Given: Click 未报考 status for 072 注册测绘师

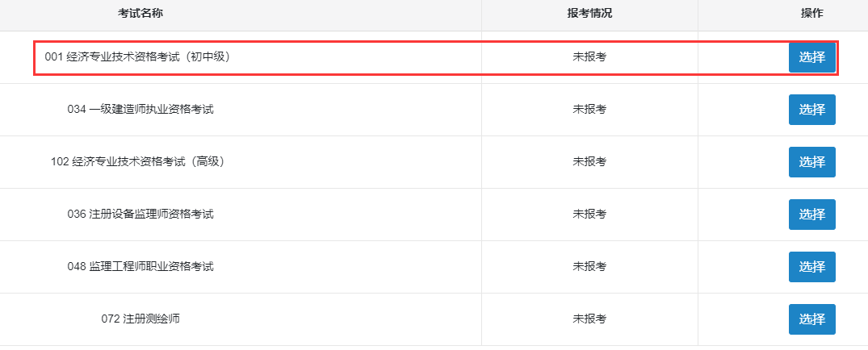Looking at the screenshot, I should pyautogui.click(x=589, y=319).
